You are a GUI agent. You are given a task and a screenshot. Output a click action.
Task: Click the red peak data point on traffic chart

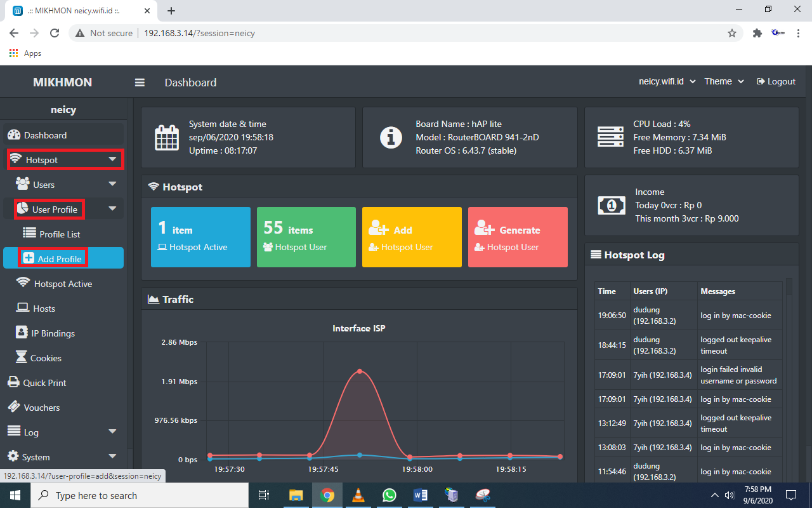(360, 371)
